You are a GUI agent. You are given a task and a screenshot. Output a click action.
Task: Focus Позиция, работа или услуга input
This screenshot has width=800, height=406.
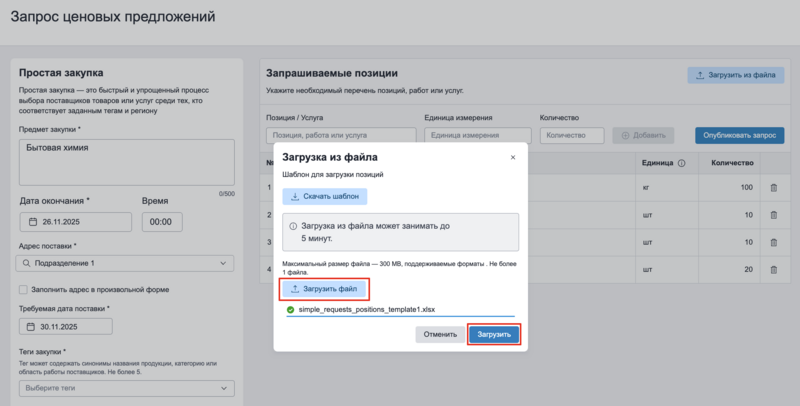(x=341, y=135)
